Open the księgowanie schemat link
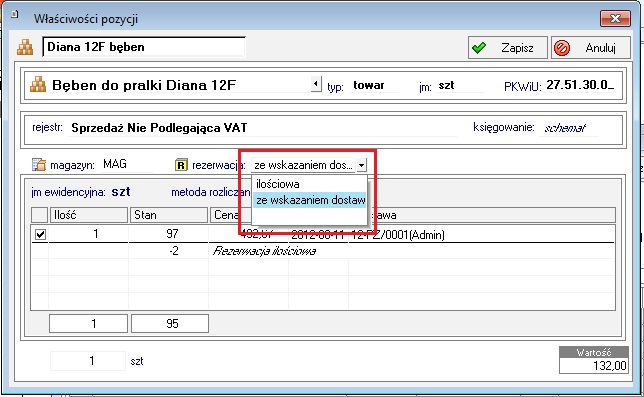The height and width of the screenshot is (397, 644). coord(565,128)
